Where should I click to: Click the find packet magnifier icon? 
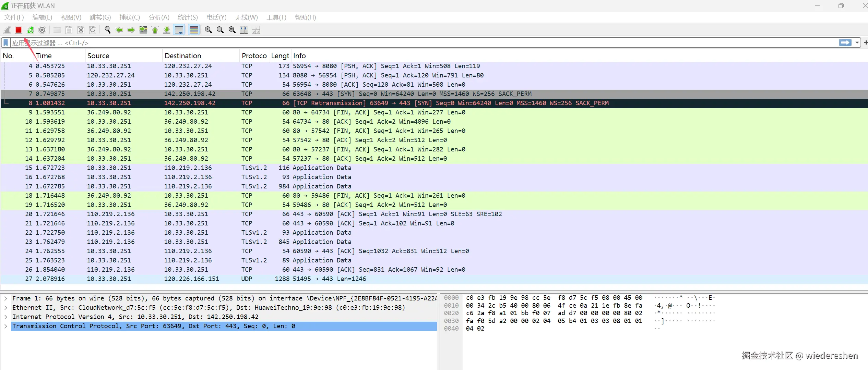pyautogui.click(x=107, y=30)
